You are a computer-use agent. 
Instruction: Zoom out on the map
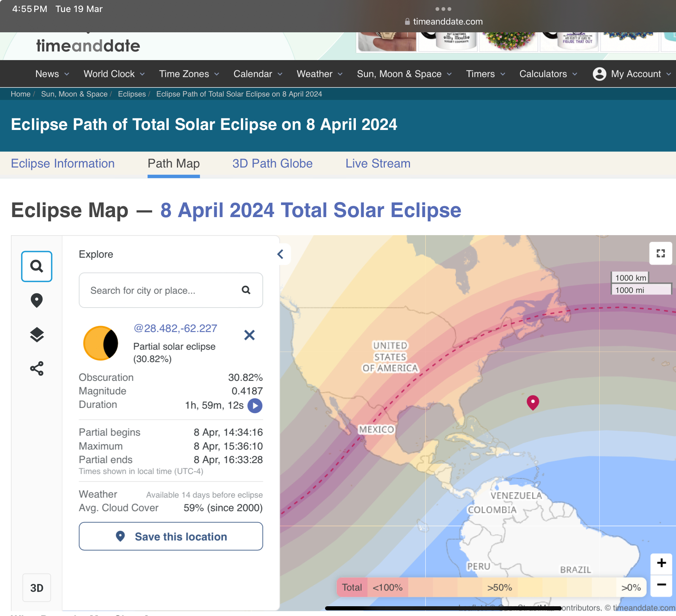click(x=661, y=585)
